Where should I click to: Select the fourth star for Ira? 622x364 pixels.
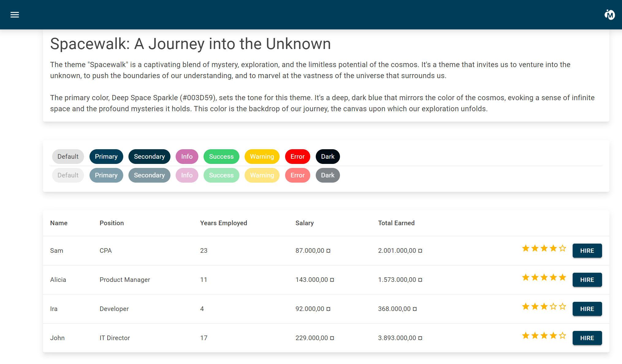tap(553, 306)
